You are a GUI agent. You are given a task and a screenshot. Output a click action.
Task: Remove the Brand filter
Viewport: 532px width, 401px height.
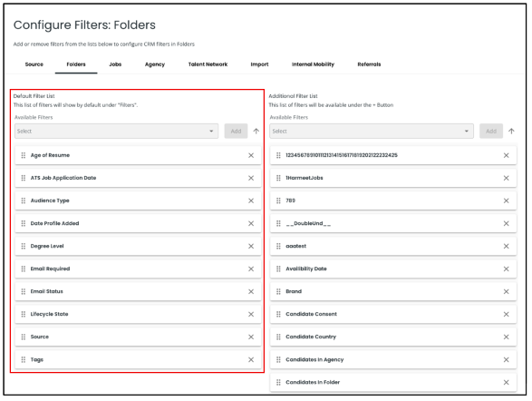tap(507, 291)
